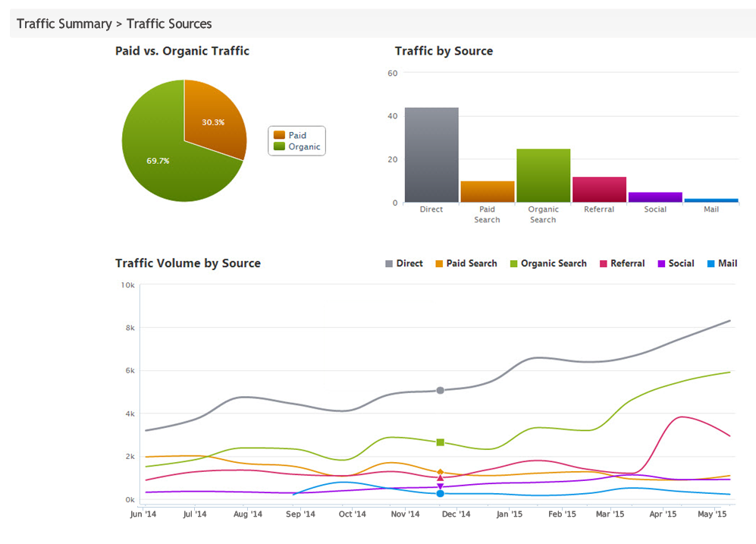Click the blue circle marker on Mail line
The width and height of the screenshot is (756, 544).
440,494
